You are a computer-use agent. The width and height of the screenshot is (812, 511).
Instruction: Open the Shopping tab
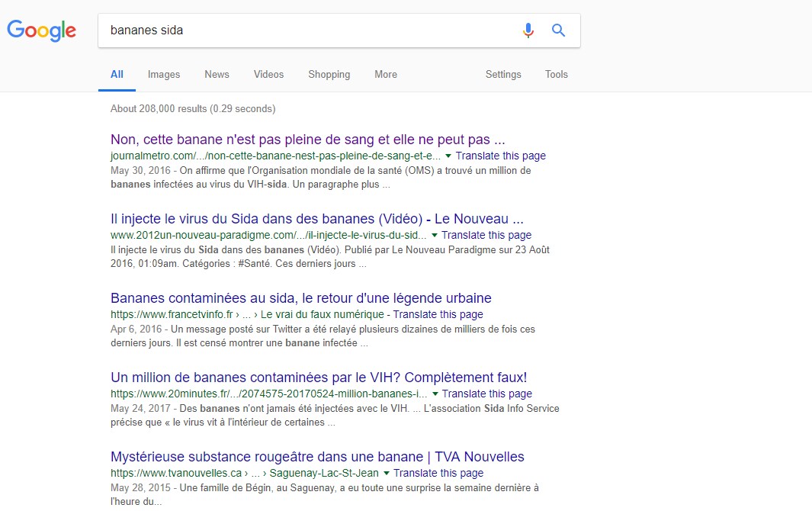coord(329,75)
